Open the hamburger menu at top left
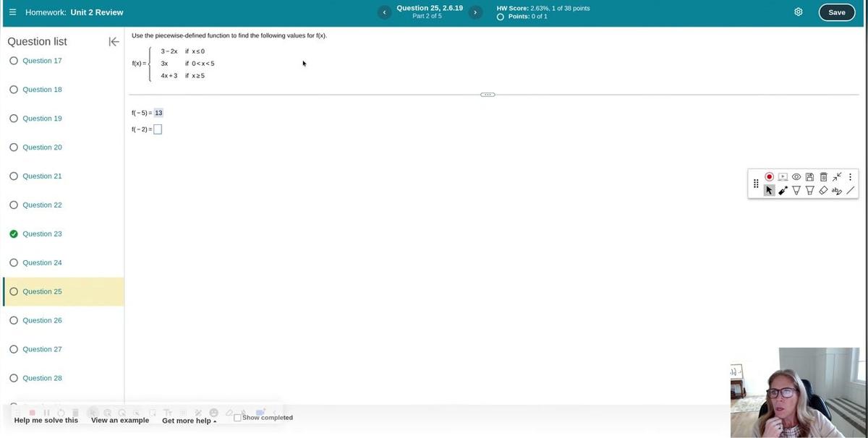Viewport: 868px width, 438px height. [12, 12]
